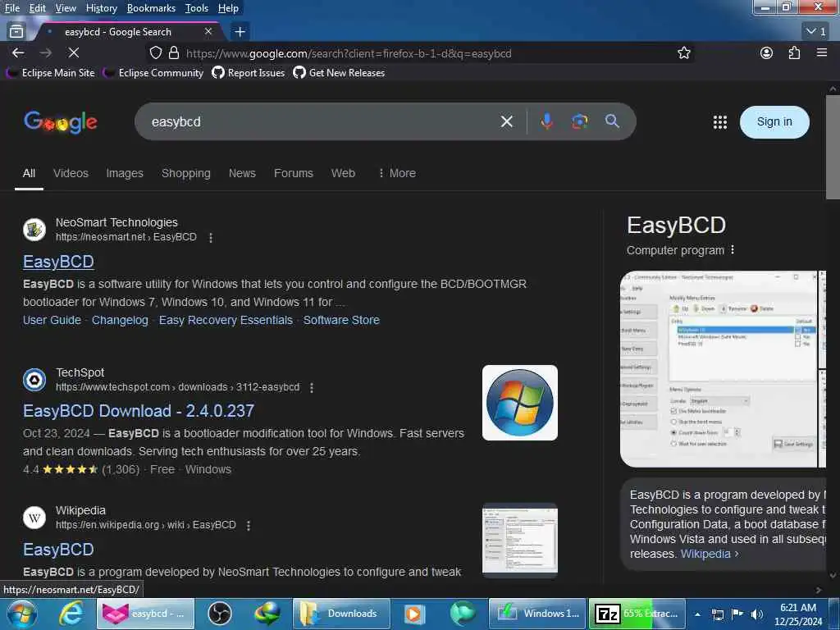Viewport: 840px width, 630px height.
Task: Open the Report Issues bookmark
Action: point(249,73)
